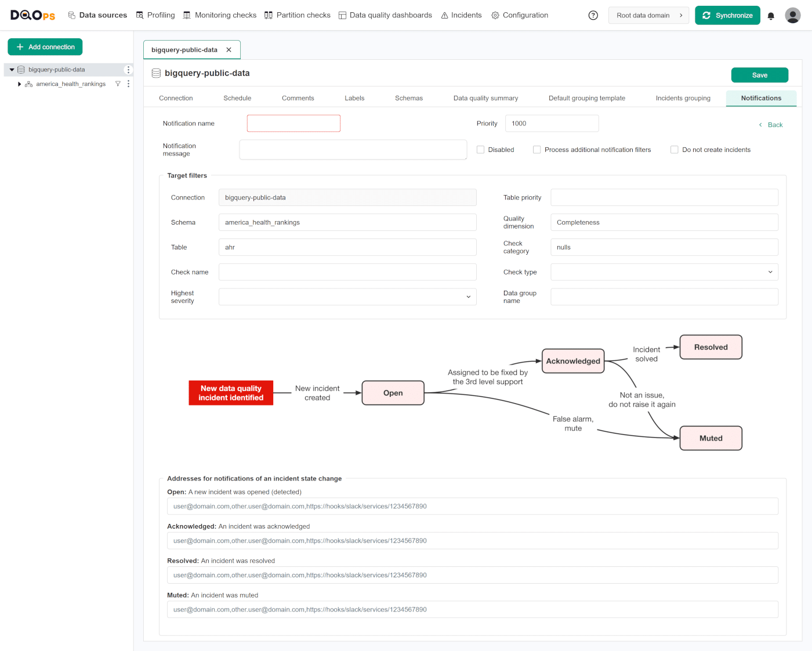
Task: Expand the america_health_rankings schema node
Action: (x=19, y=84)
